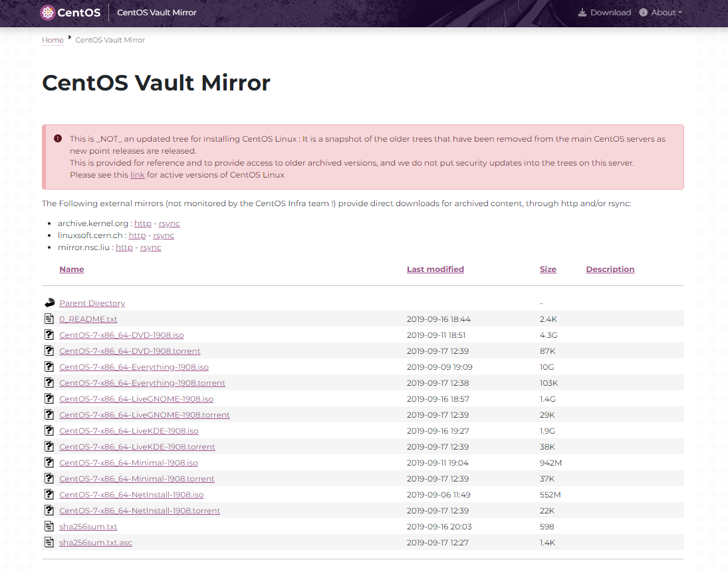
Task: Sort listing by Description column
Action: [x=610, y=269]
